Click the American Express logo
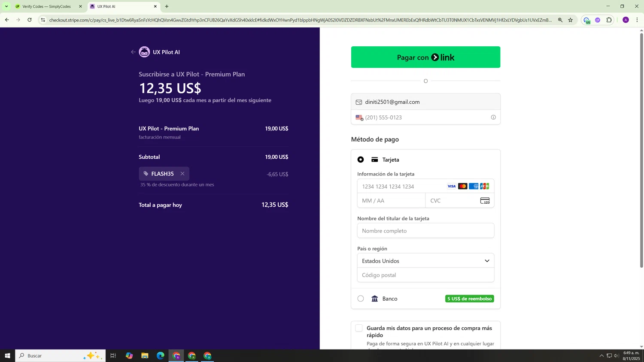The image size is (644, 362). (x=474, y=186)
